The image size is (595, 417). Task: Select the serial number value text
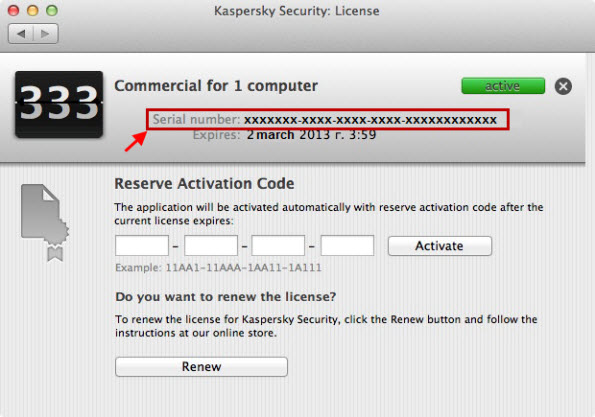coord(370,120)
